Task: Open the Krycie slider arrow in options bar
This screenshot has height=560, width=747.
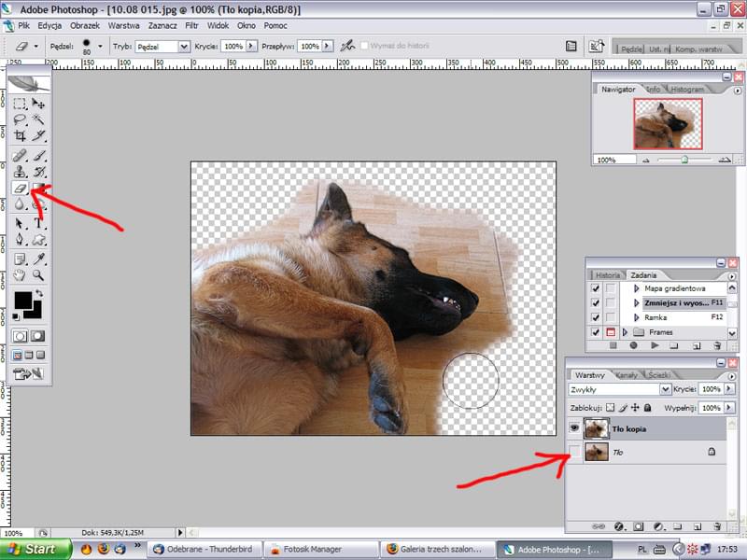Action: (x=251, y=46)
